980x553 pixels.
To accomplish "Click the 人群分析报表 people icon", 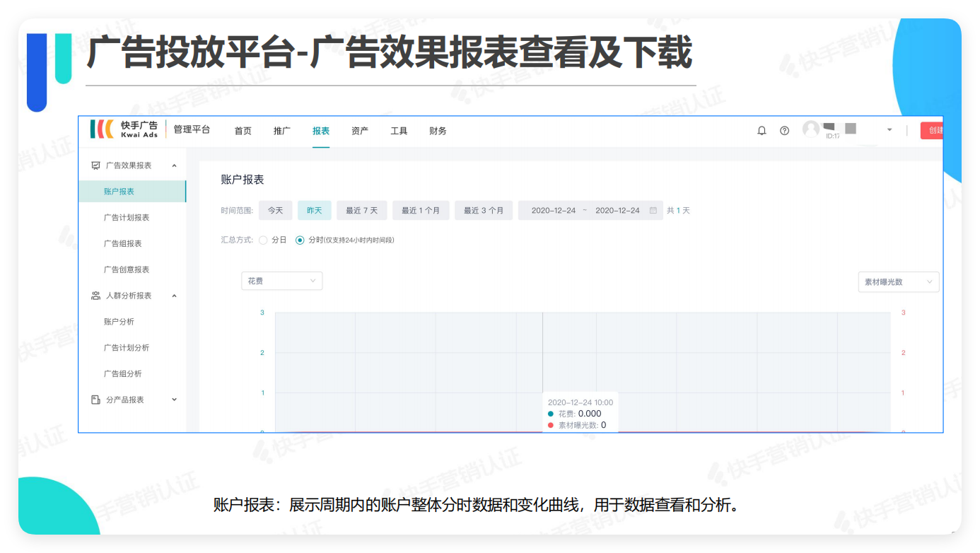I will (x=95, y=296).
